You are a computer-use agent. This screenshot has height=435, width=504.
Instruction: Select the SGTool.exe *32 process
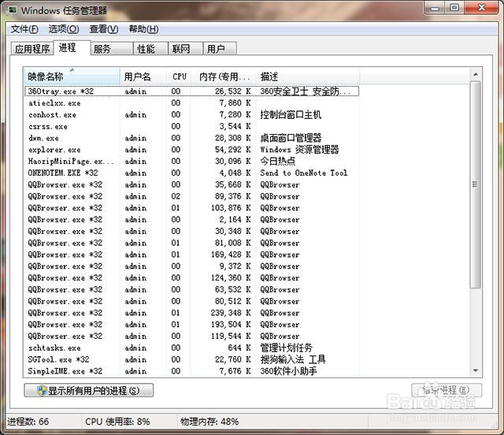[192, 359]
